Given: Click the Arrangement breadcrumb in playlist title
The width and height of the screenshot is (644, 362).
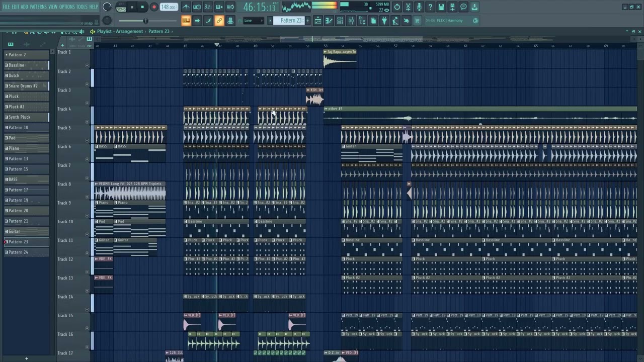Looking at the screenshot, I should pos(130,31).
